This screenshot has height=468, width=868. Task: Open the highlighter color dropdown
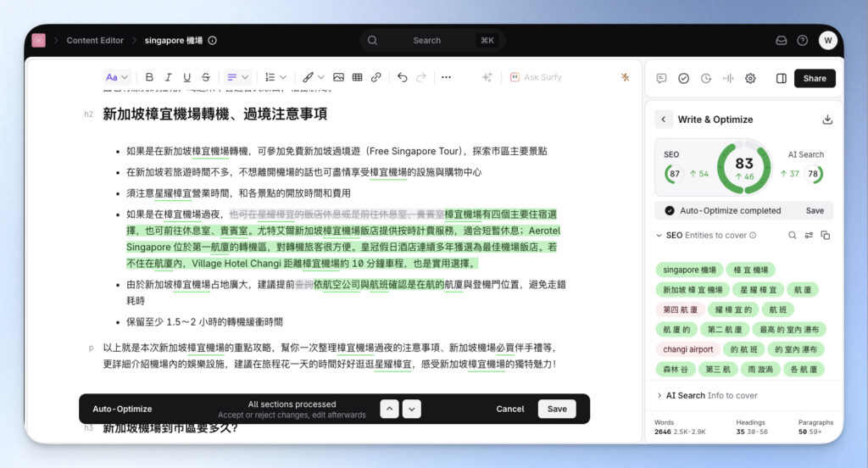(x=314, y=77)
